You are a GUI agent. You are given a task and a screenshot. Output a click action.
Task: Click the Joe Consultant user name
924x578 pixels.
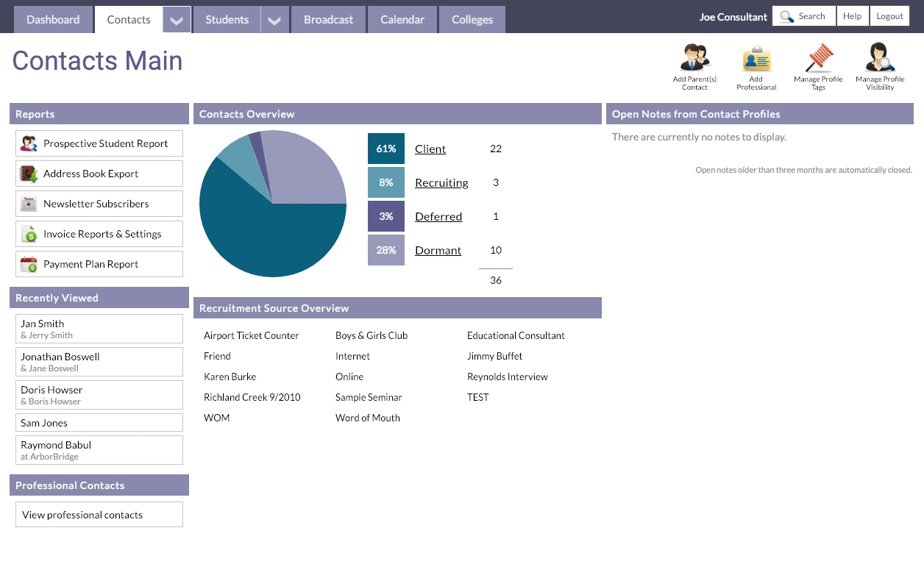733,17
